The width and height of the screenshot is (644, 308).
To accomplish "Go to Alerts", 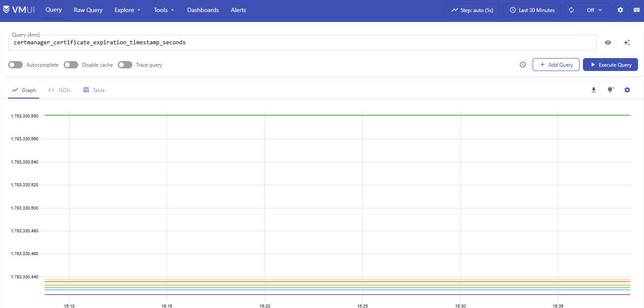I will [x=239, y=10].
